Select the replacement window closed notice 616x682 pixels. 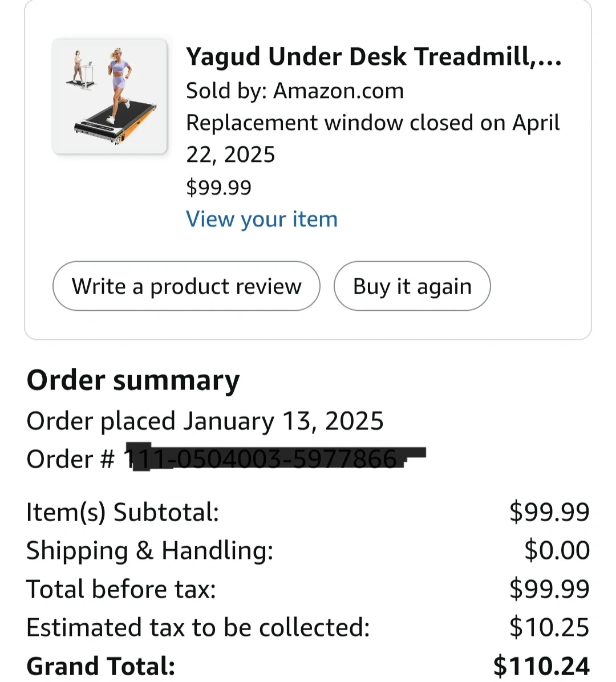[372, 139]
